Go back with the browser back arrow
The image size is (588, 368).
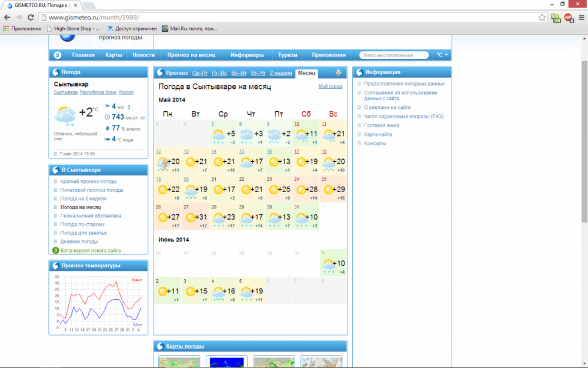click(7, 17)
